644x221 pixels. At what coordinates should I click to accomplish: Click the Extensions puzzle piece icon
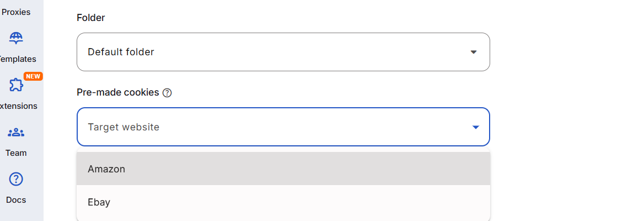pyautogui.click(x=16, y=85)
